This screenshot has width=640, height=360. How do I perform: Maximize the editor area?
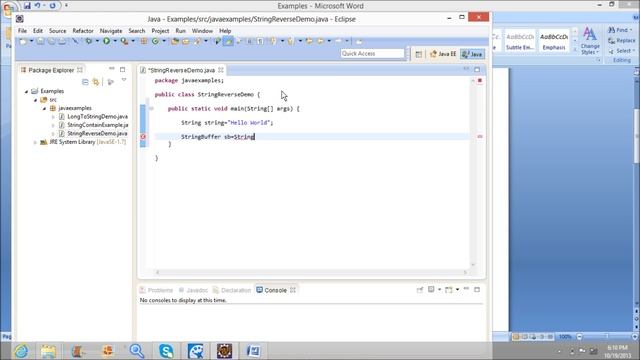click(x=477, y=70)
